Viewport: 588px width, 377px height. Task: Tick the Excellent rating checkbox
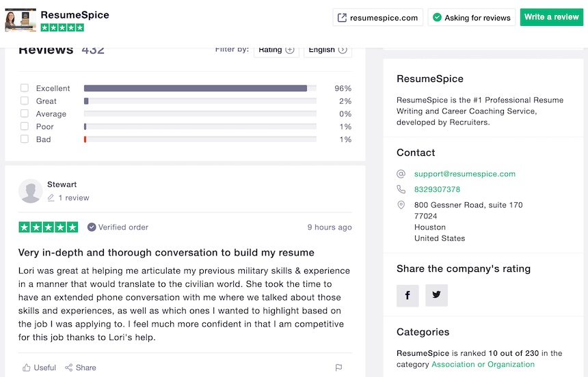click(x=25, y=88)
